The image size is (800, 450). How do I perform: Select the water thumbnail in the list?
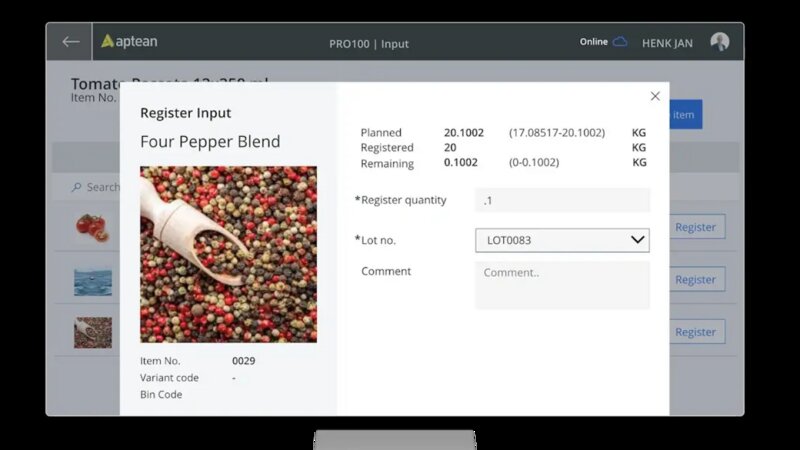click(93, 282)
